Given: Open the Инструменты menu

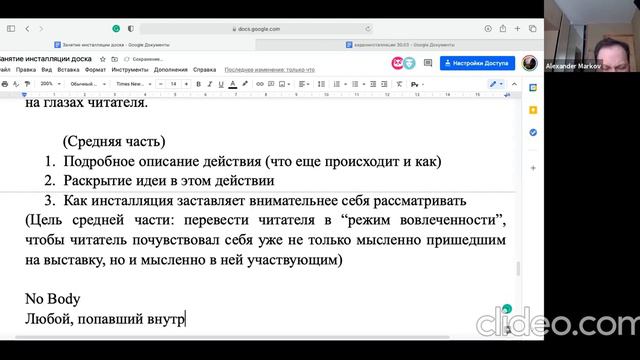Looking at the screenshot, I should [130, 70].
